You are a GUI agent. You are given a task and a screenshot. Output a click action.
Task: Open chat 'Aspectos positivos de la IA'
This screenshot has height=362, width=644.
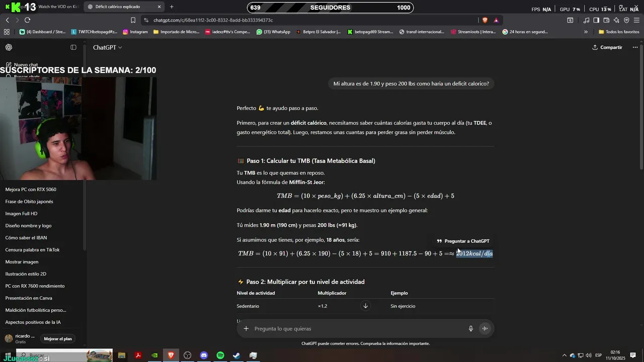[x=33, y=322]
